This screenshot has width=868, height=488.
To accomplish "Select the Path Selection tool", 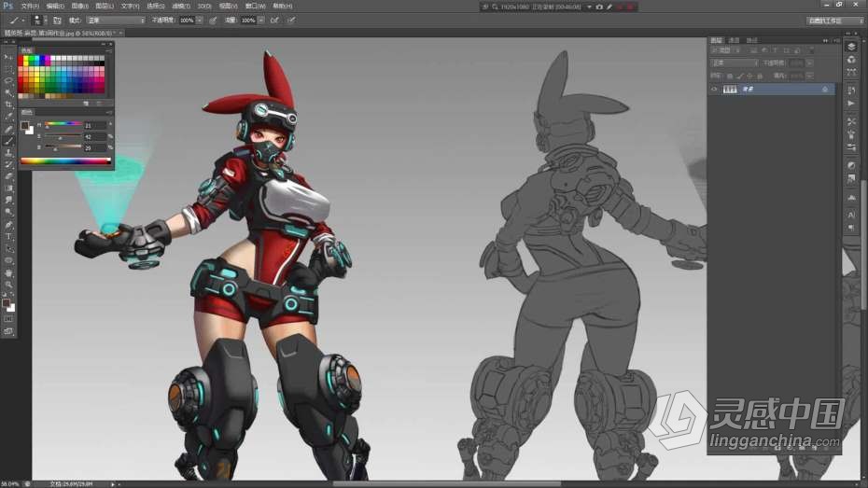I will [x=8, y=248].
